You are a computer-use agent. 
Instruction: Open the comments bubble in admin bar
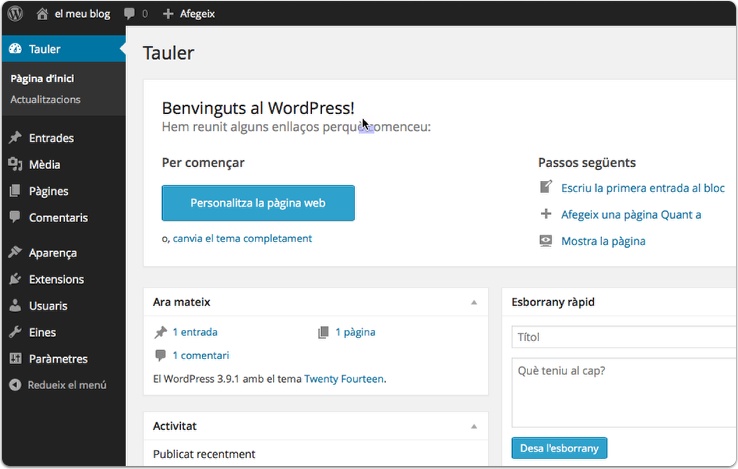[129, 14]
